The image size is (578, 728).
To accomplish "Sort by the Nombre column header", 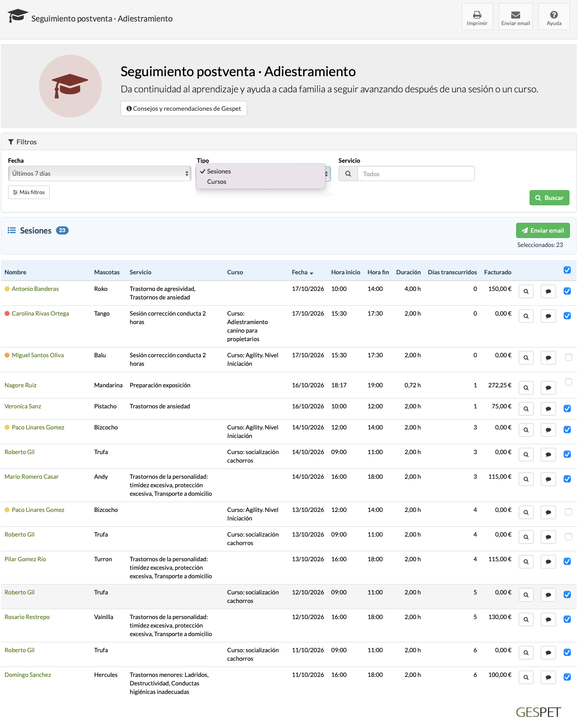I will click(15, 272).
